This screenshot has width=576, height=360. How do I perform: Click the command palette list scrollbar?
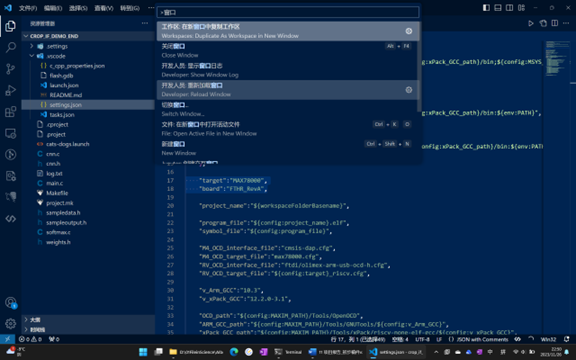pos(420,67)
